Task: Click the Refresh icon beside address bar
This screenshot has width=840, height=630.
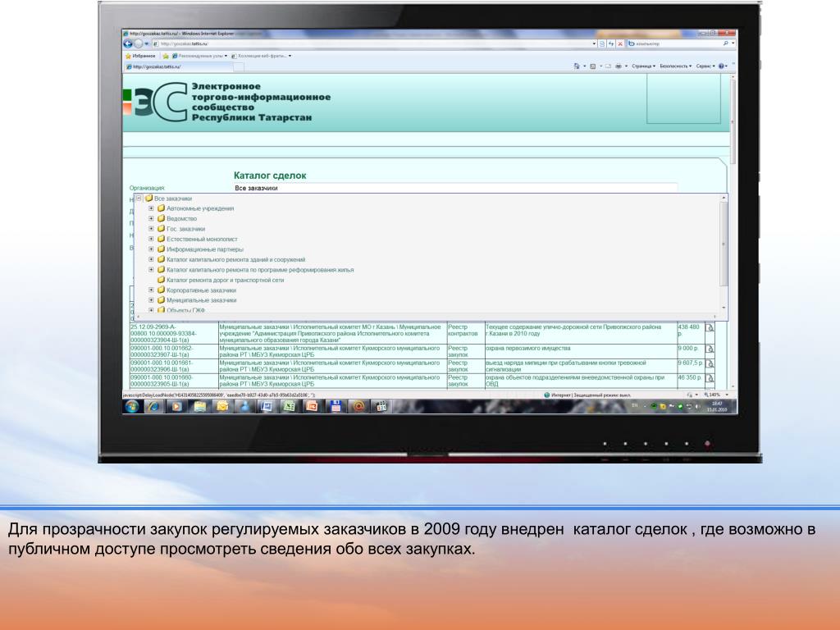Action: [610, 44]
